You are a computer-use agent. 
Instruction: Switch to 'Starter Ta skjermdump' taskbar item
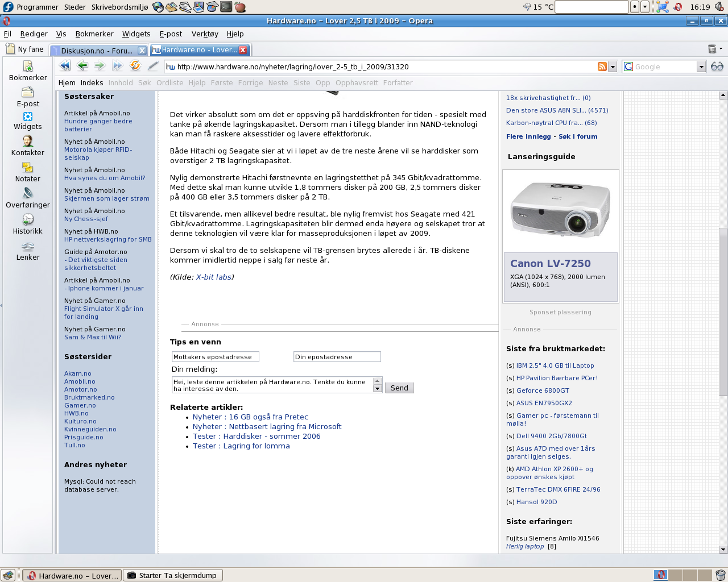click(x=173, y=575)
